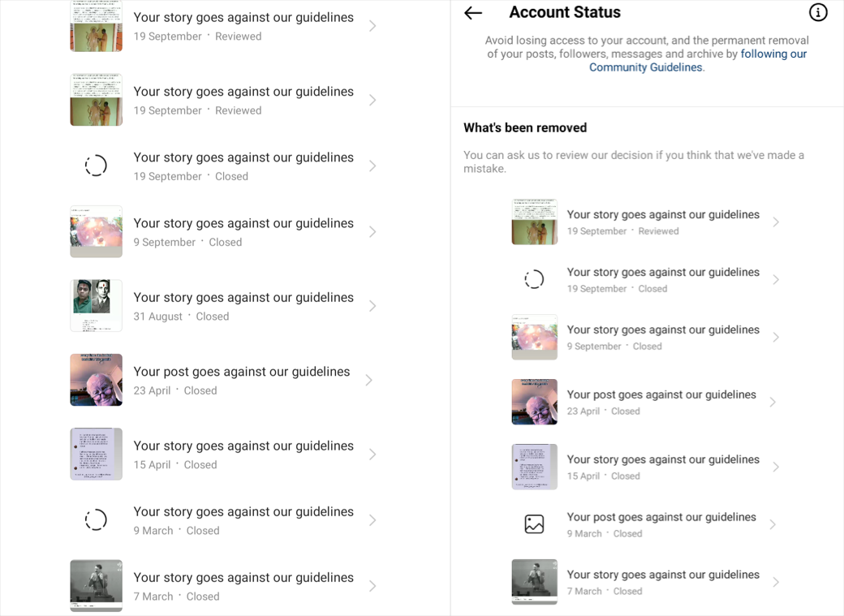Open the 15 April story thumbnail in the right panel
844x616 pixels.
pyautogui.click(x=534, y=467)
